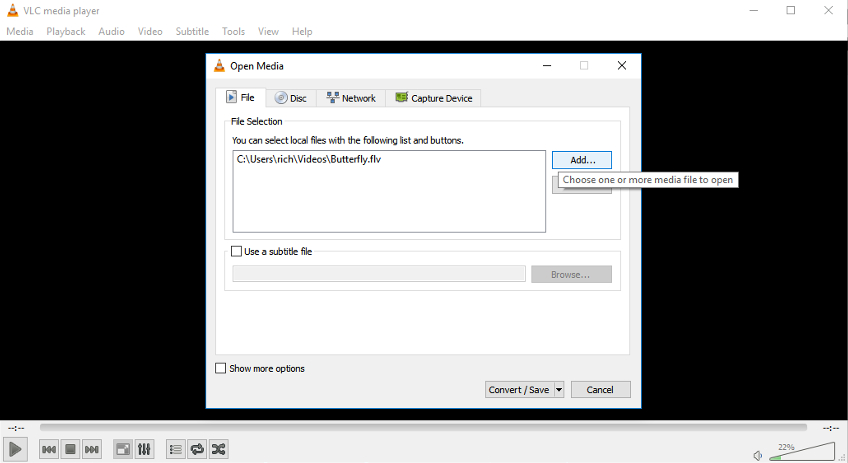848x463 pixels.
Task: Open the Playback menu
Action: coord(65,31)
